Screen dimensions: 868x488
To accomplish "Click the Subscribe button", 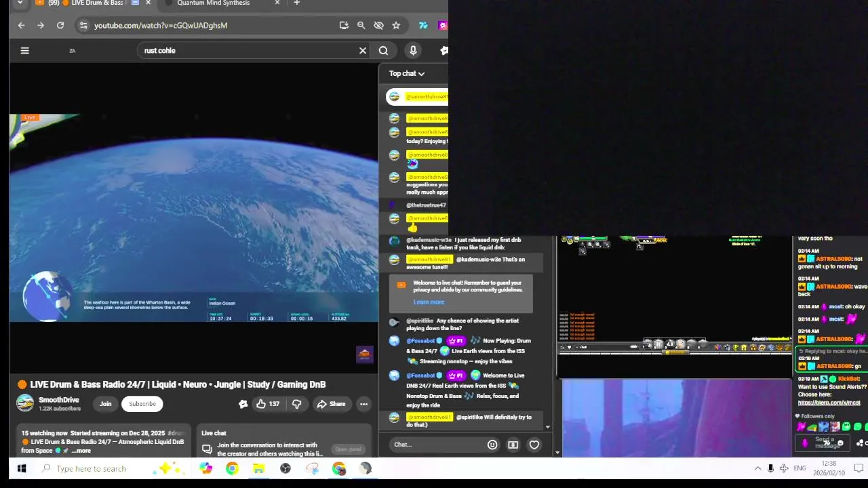I will 142,404.
